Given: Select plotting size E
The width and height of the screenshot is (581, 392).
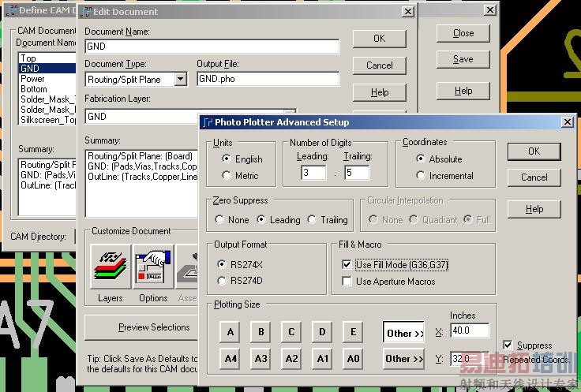Looking at the screenshot, I should [353, 332].
